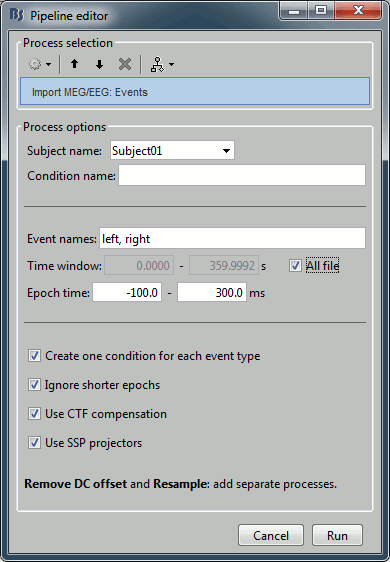Open the Subject name dropdown
390x562 pixels.
pyautogui.click(x=172, y=150)
